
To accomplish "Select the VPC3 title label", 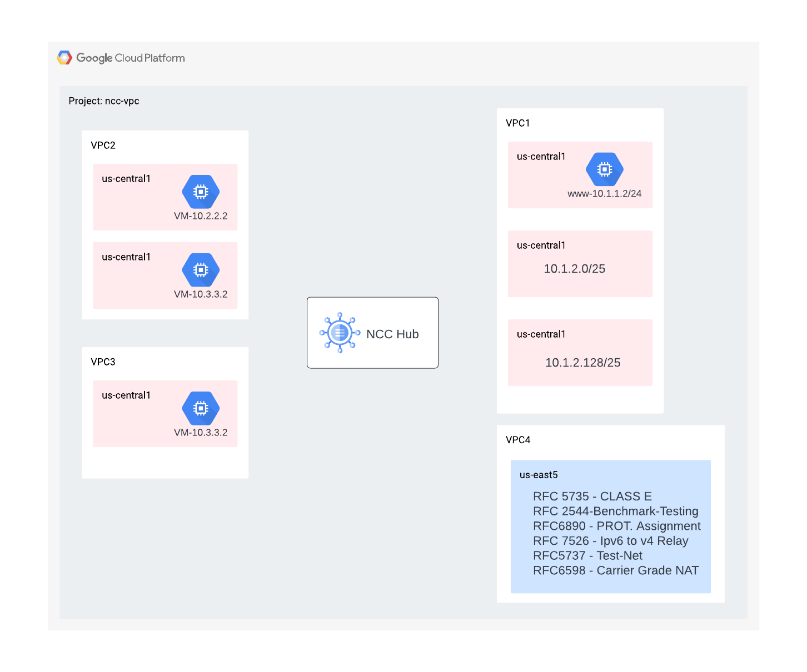I will (x=102, y=362).
